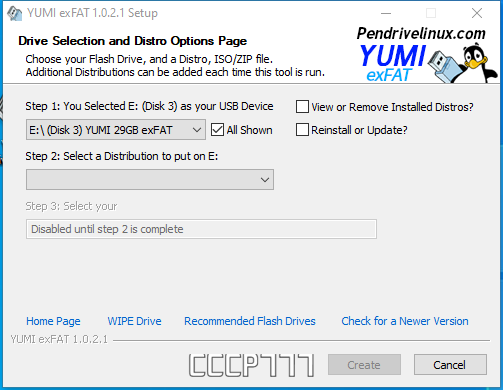Click the Step 2 Select a Distribution label
This screenshot has width=503, height=390.
pos(122,156)
